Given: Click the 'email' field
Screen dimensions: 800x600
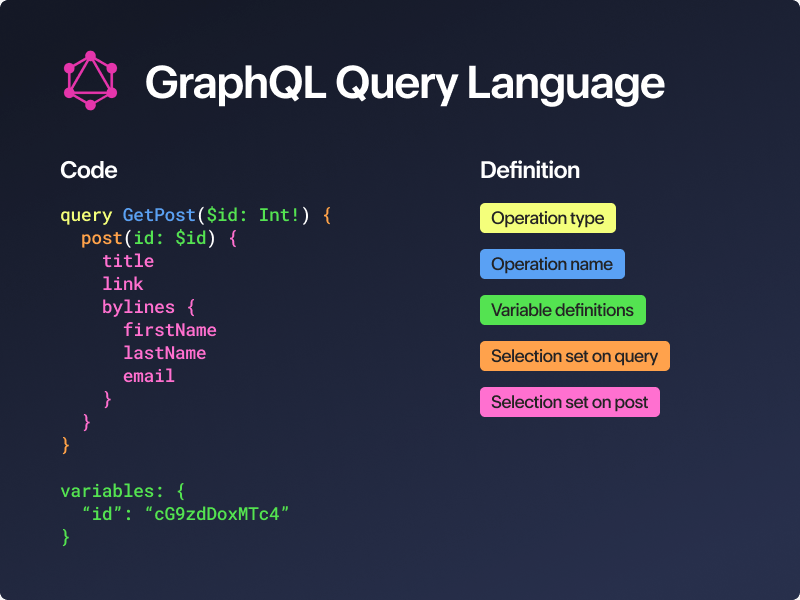Looking at the screenshot, I should pos(149,376).
